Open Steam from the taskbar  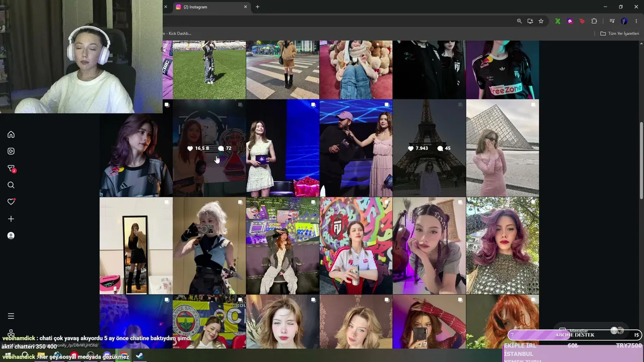[x=139, y=356]
